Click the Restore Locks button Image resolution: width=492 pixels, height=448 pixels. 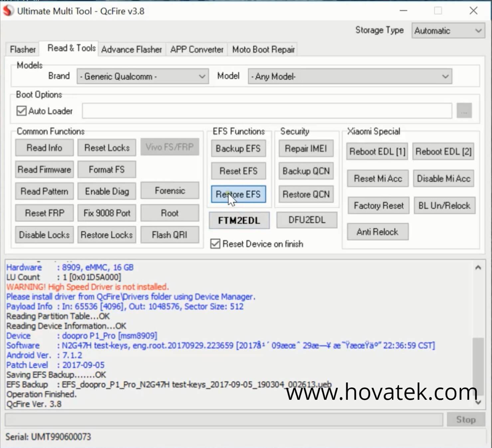[x=107, y=235]
